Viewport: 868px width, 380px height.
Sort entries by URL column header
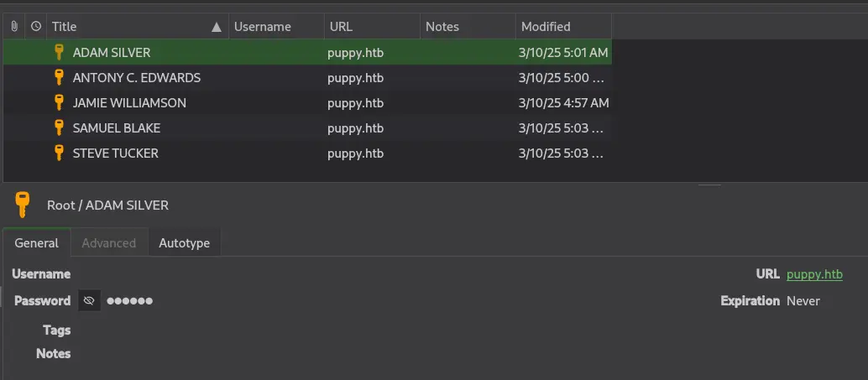coord(341,27)
